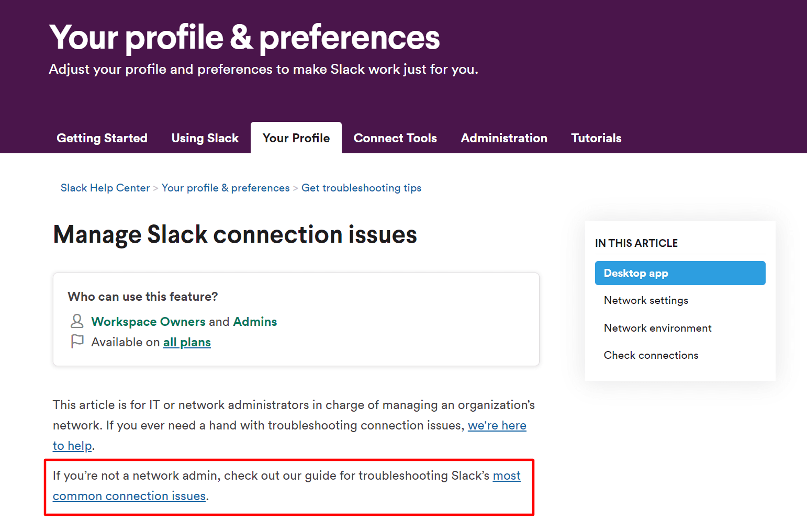Jump to Network settings section
Screen dimensions: 807x532
click(646, 300)
